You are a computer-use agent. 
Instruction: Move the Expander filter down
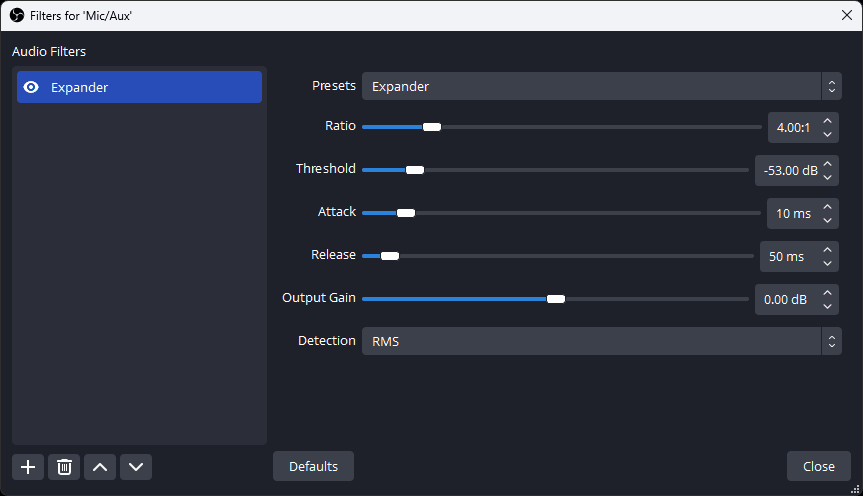(x=136, y=467)
